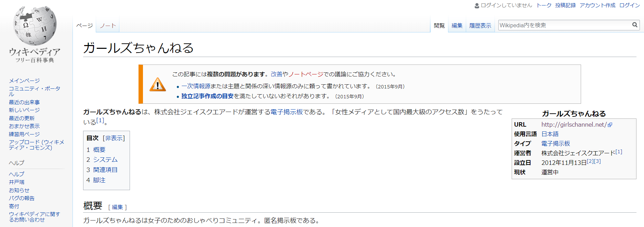Click the external link icon after girlschannel.net

click(x=610, y=125)
